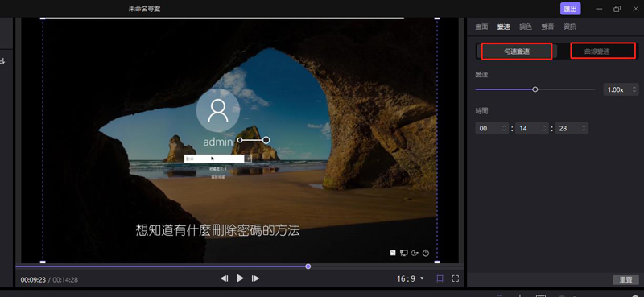Click the purple 匯出 export button
This screenshot has width=644, height=297.
570,9
